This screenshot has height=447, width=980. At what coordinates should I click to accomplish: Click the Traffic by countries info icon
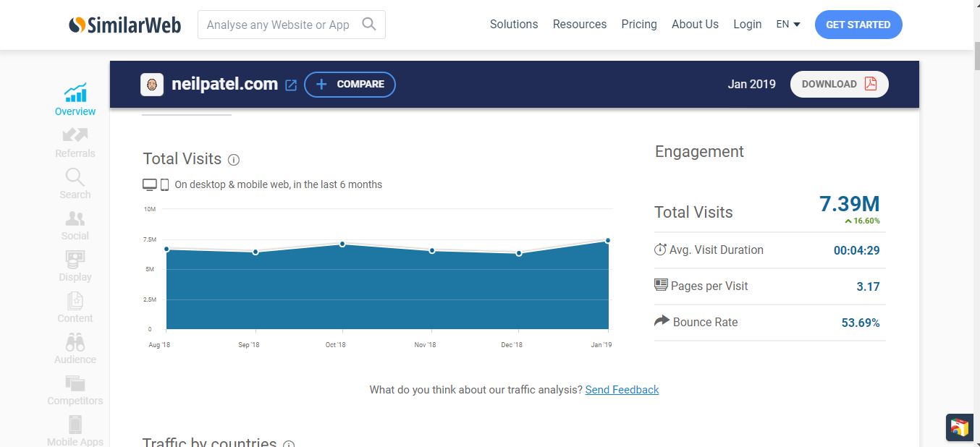[x=289, y=445]
